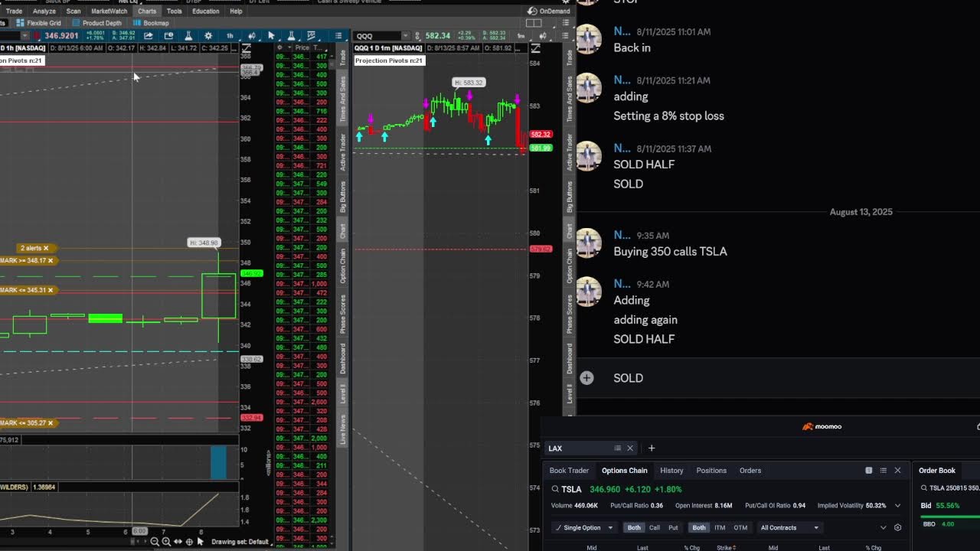
Task: Click the add attachment plus button in chat
Action: [586, 378]
